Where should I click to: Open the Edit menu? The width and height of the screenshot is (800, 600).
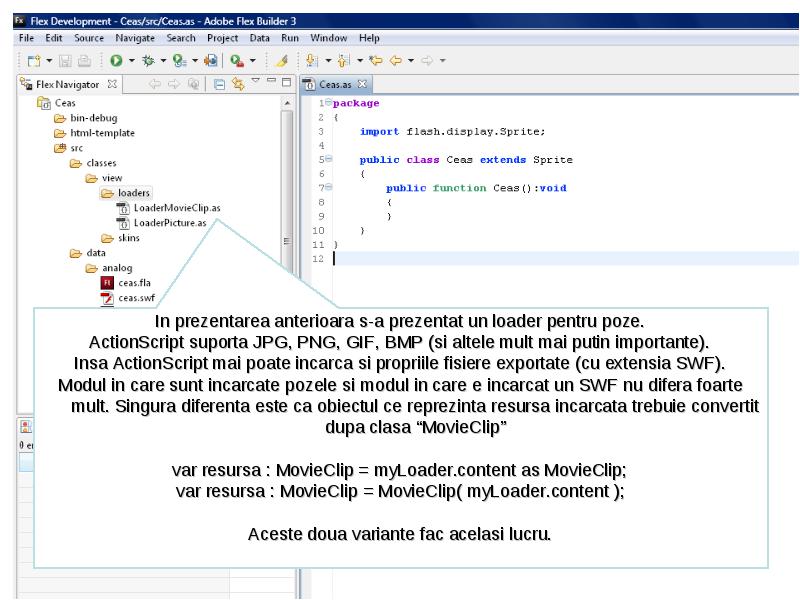[x=54, y=38]
